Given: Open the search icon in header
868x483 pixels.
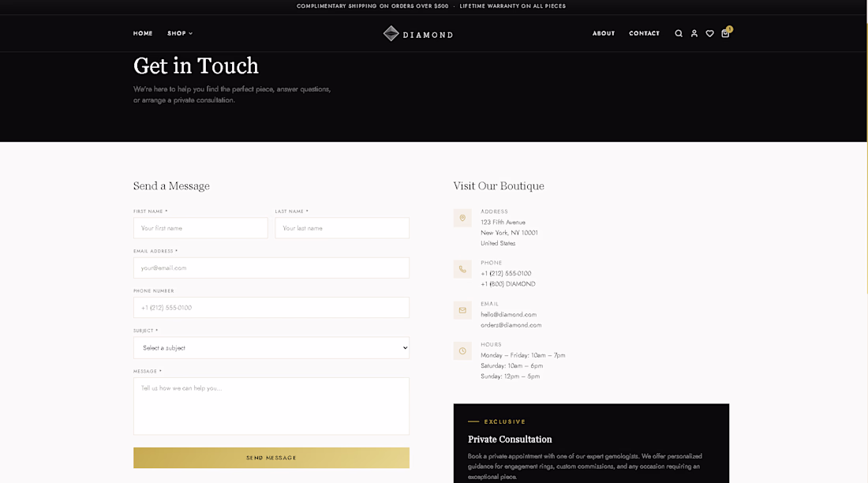Looking at the screenshot, I should 678,34.
